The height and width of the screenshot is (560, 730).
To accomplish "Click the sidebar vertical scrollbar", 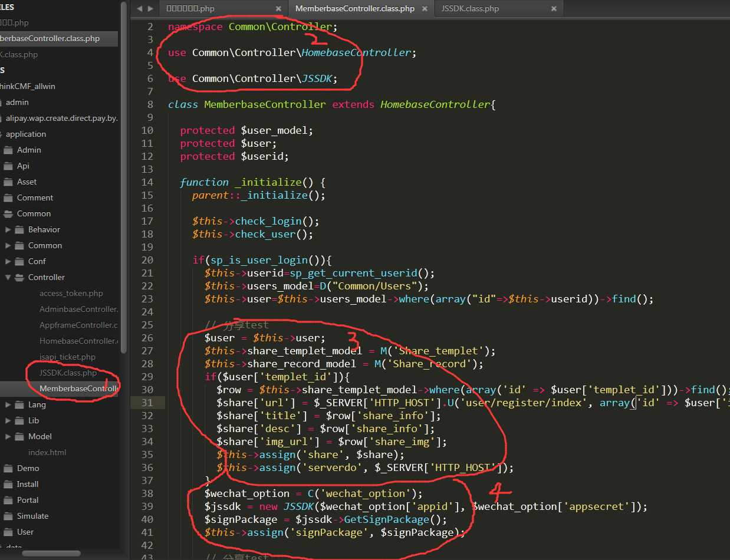I will (x=123, y=177).
